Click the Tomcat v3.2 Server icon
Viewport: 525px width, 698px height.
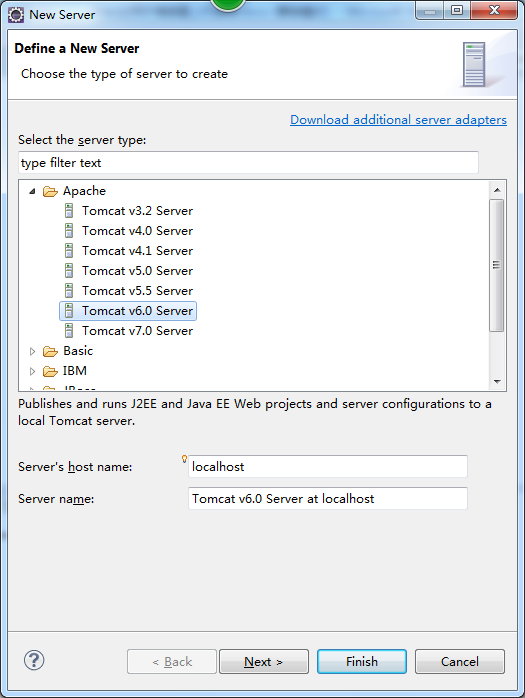point(69,211)
